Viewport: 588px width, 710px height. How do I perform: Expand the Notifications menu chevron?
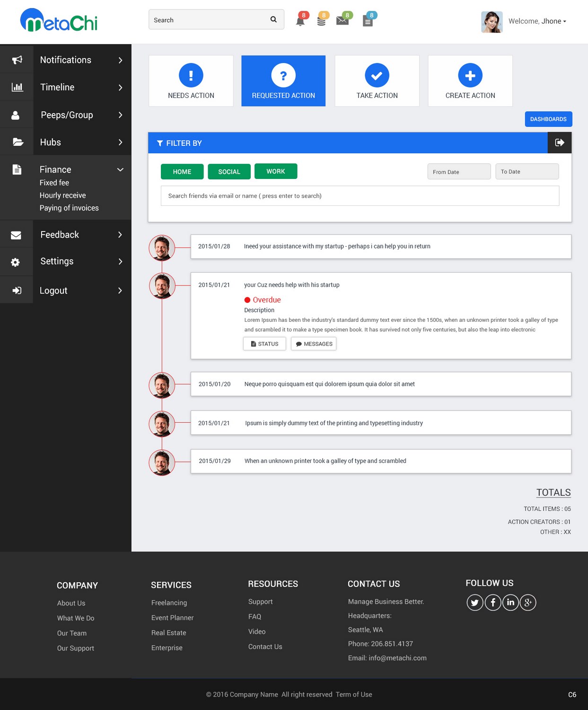point(120,60)
